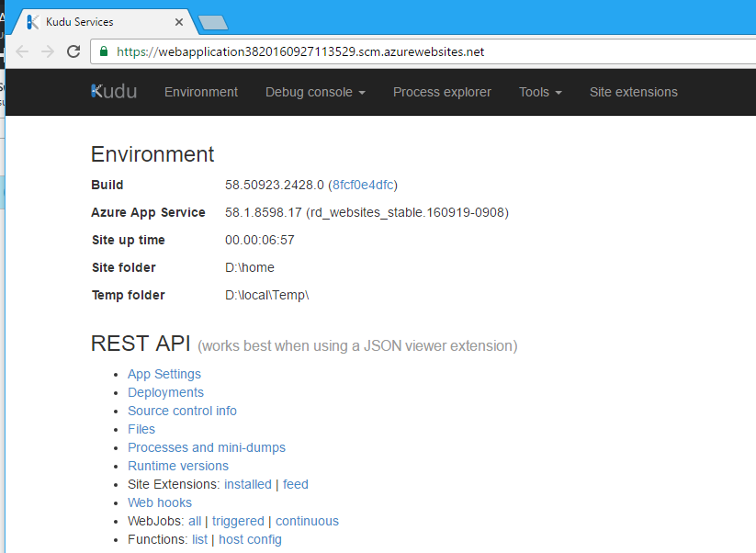
Task: Open the App Settings REST link
Action: [x=164, y=374]
